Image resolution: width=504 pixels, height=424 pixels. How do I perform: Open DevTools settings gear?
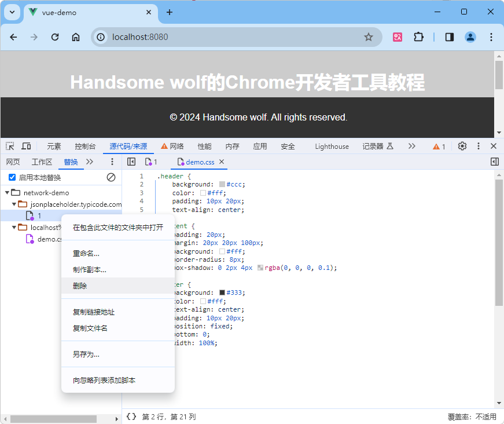point(462,146)
